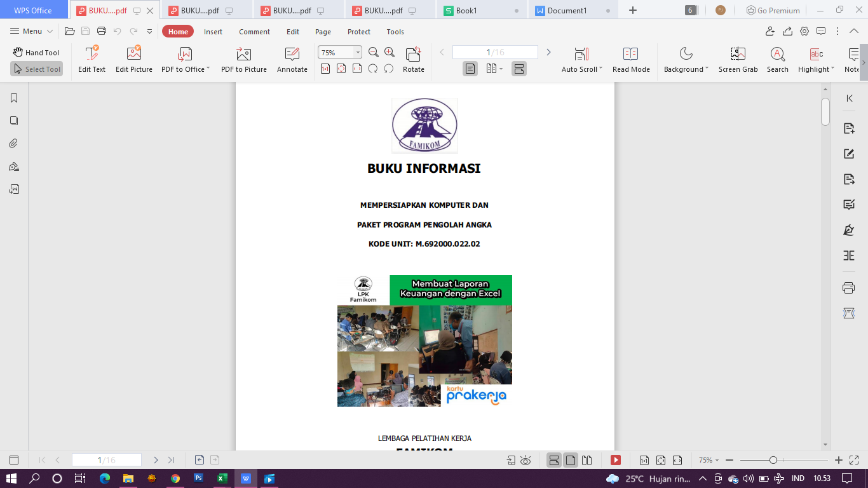This screenshot has height=488, width=868.
Task: Toggle eye protection mode in status bar
Action: pos(526,460)
